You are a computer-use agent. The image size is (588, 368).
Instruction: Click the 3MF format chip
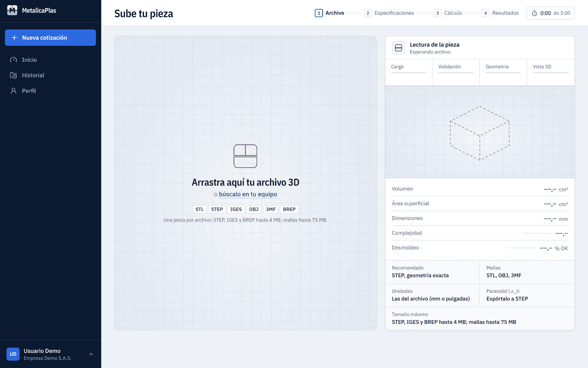click(x=271, y=209)
